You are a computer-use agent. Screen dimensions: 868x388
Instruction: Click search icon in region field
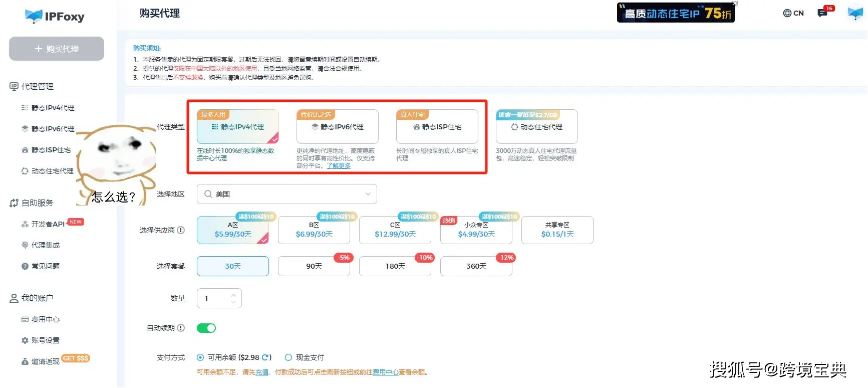point(208,194)
